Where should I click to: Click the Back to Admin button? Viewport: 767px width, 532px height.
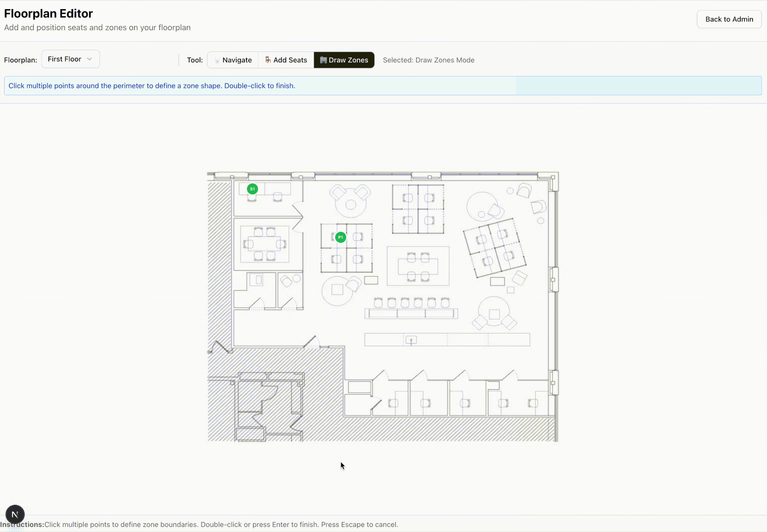729,19
